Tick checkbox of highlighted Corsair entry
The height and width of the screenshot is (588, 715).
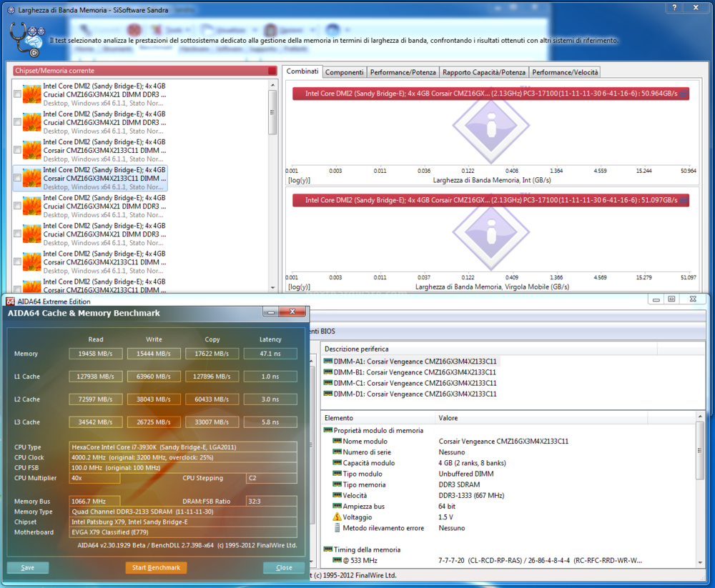(x=17, y=178)
